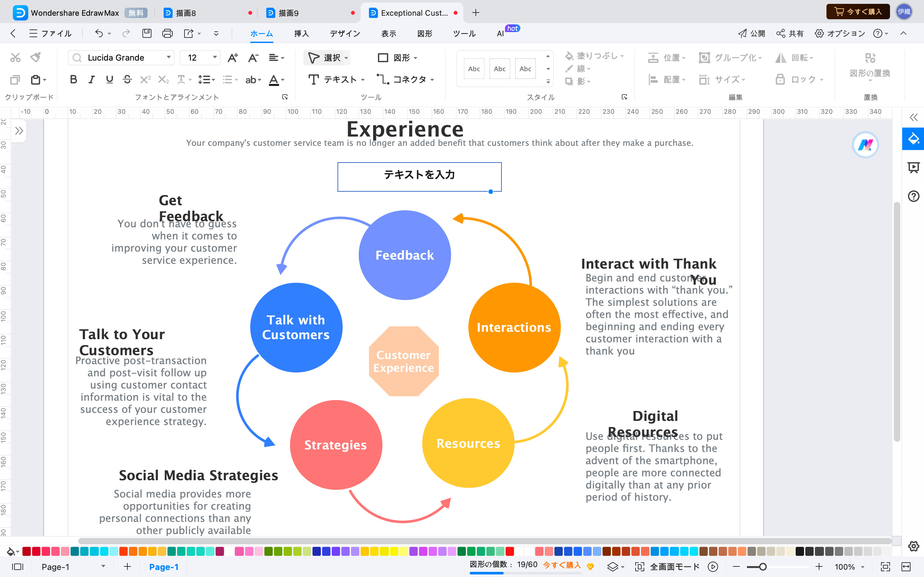Click the Connector tool icon
Image resolution: width=924 pixels, height=577 pixels.
click(382, 79)
